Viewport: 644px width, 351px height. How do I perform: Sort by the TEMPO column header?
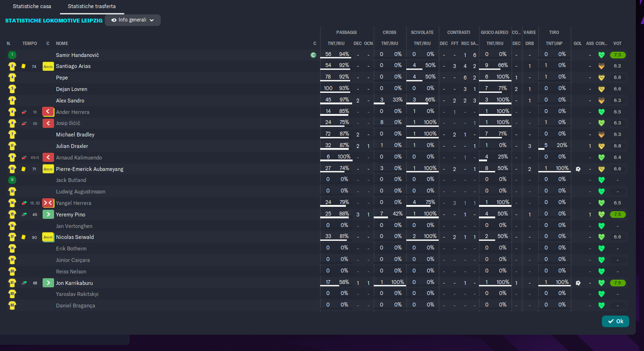coord(30,43)
